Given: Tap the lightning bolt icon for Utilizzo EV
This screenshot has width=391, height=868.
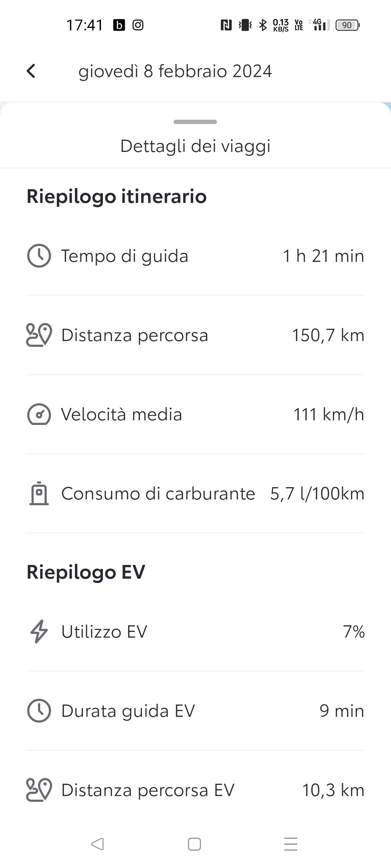Looking at the screenshot, I should coord(39,631).
